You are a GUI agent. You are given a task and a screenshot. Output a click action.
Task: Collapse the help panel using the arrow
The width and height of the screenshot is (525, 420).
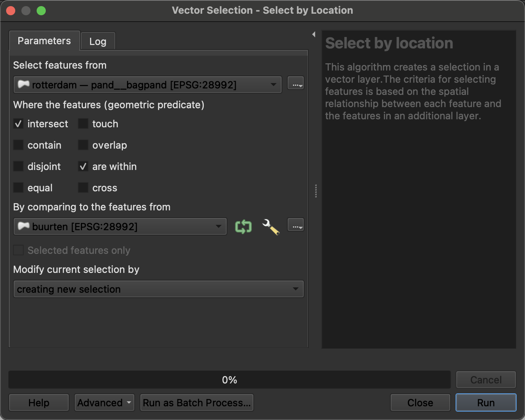point(314,34)
